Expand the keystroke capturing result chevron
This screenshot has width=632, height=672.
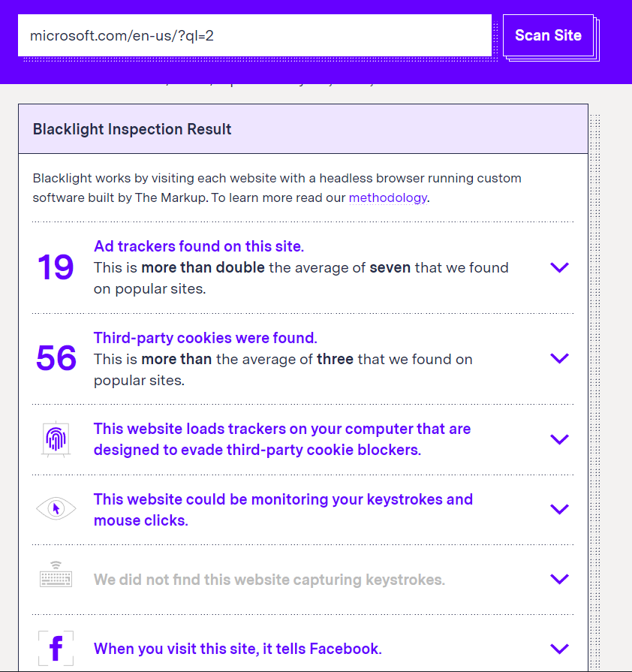(559, 579)
